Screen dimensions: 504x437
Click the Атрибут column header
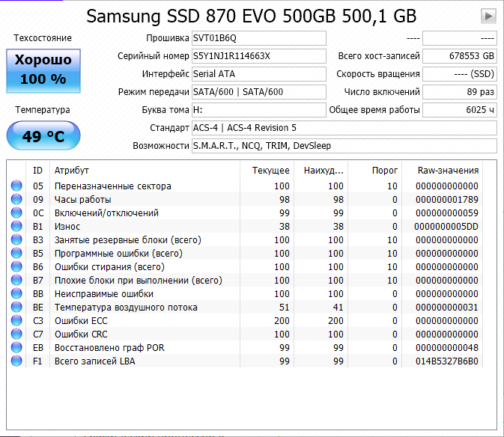pos(145,171)
